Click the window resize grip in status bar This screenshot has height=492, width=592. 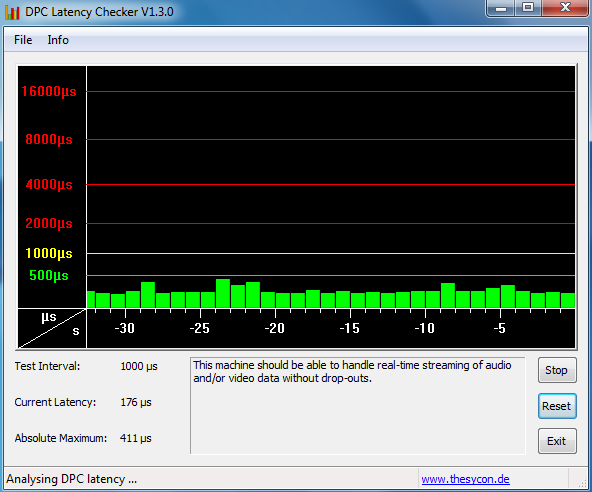pyautogui.click(x=583, y=483)
